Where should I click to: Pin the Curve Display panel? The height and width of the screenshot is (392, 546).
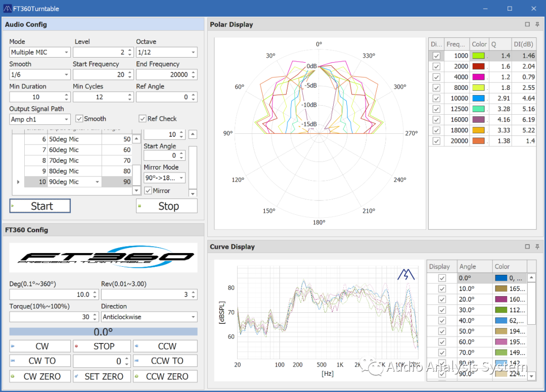point(537,247)
